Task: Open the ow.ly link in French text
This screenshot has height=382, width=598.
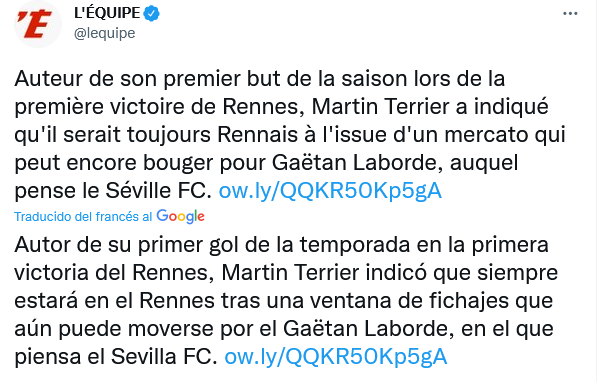Action: pos(330,190)
